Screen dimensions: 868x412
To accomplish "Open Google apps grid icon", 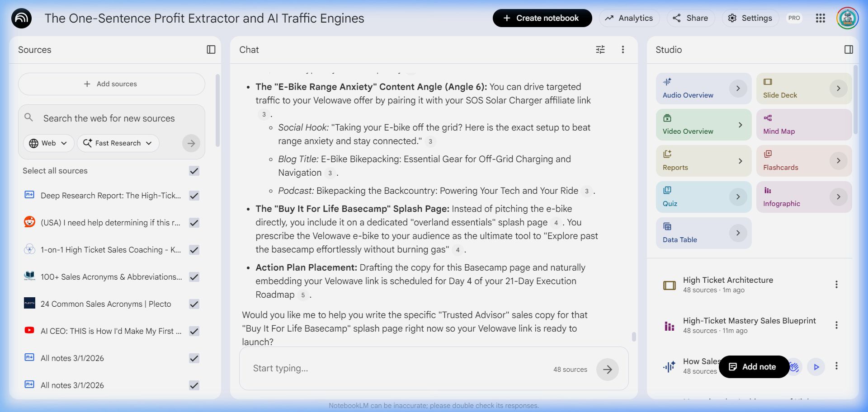I will 821,18.
